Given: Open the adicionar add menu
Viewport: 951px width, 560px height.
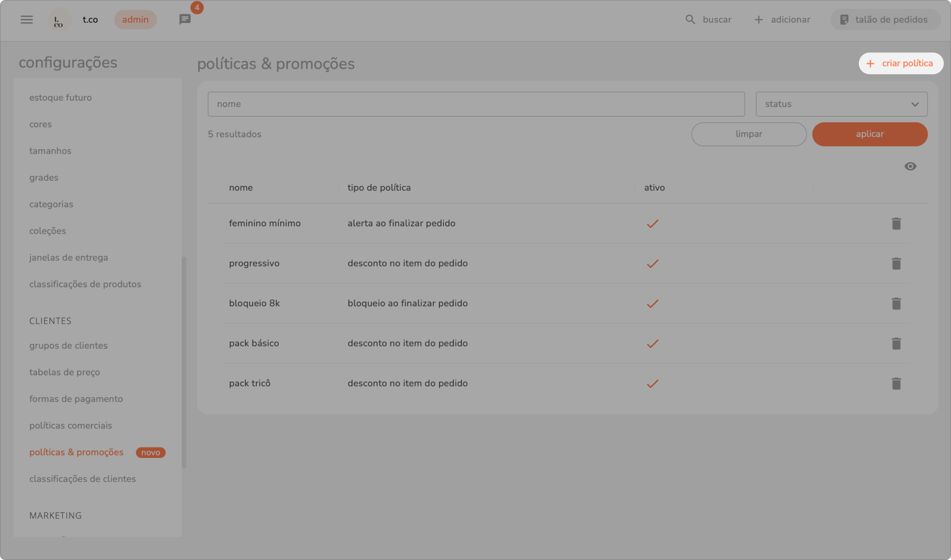Looking at the screenshot, I should [782, 19].
